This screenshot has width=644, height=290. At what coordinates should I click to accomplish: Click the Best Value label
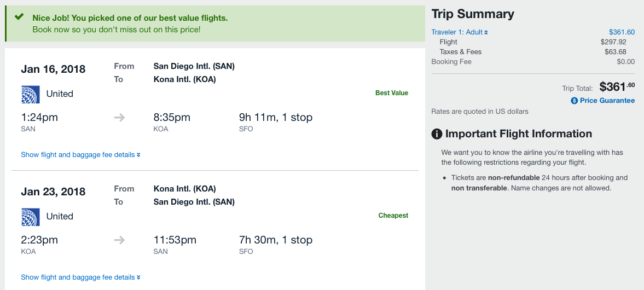point(391,93)
